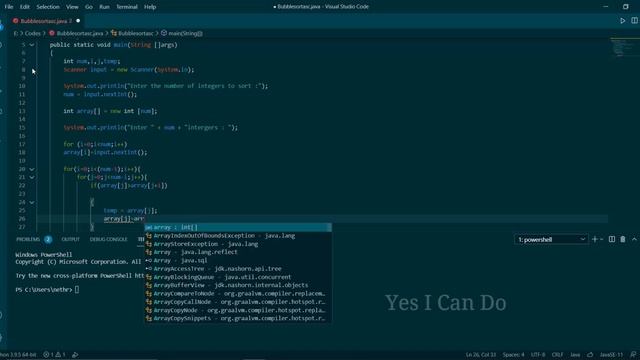Click the main(String[]) method breadcrumb

185,33
